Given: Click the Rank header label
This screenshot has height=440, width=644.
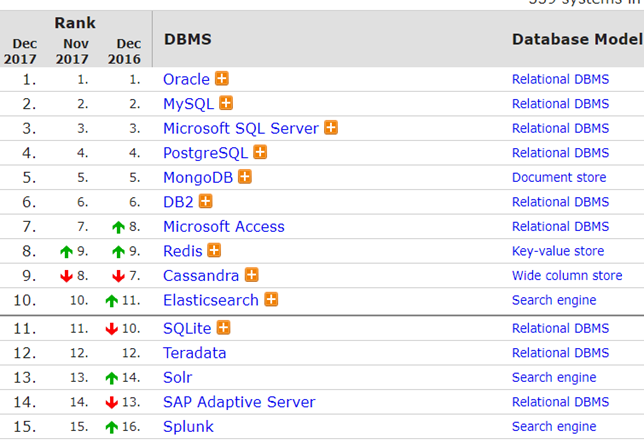Looking at the screenshot, I should click(x=75, y=23).
